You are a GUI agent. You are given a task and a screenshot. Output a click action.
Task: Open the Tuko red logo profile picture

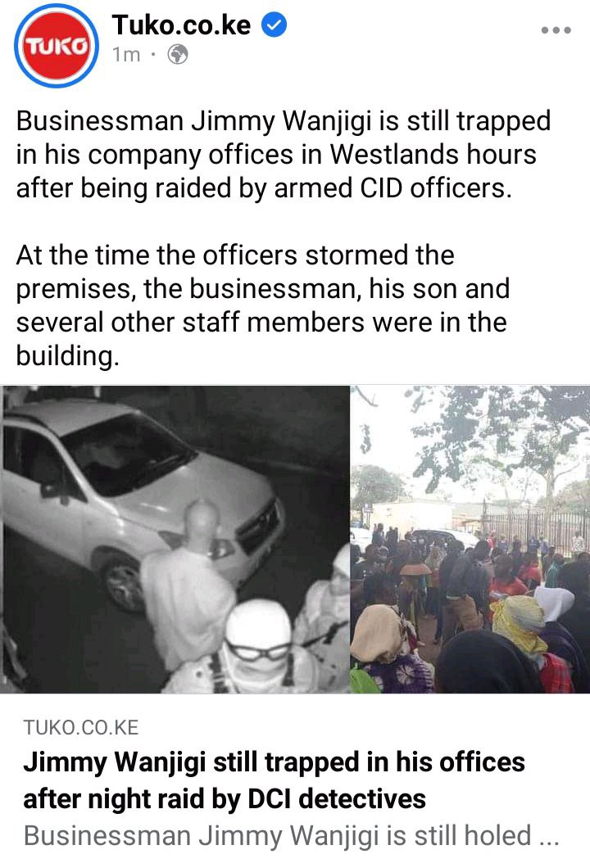click(57, 45)
